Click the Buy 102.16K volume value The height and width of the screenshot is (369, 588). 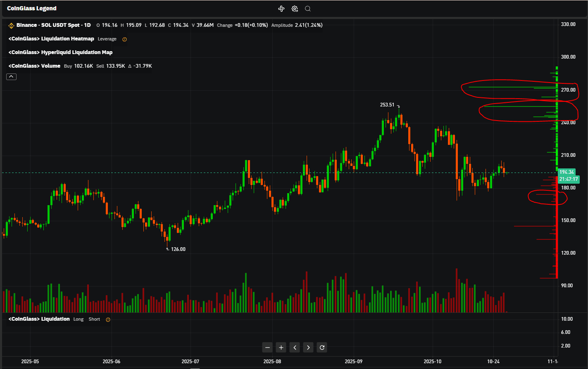coord(79,66)
